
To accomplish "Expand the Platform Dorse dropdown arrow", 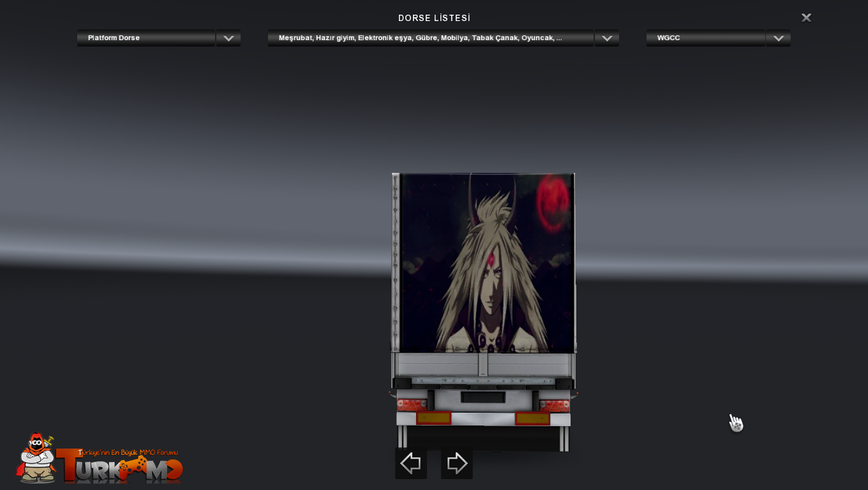I will pos(228,38).
